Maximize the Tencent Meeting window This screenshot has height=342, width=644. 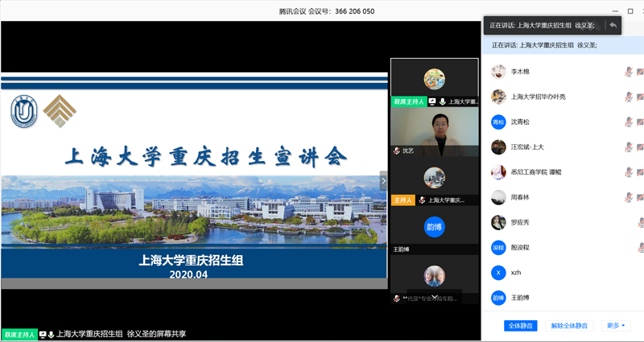630,10
